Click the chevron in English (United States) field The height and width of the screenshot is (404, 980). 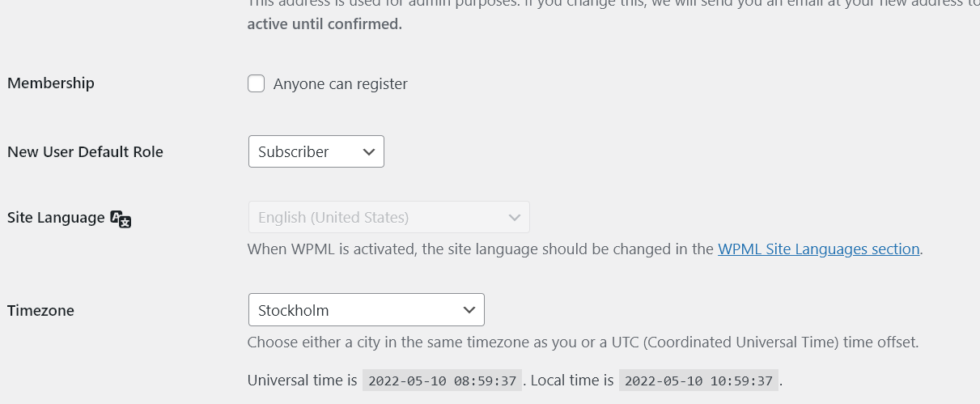[x=514, y=218]
